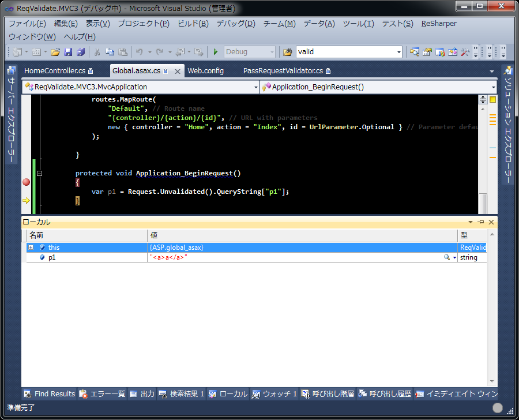
Task: Click the Open File folder icon
Action: [55, 52]
